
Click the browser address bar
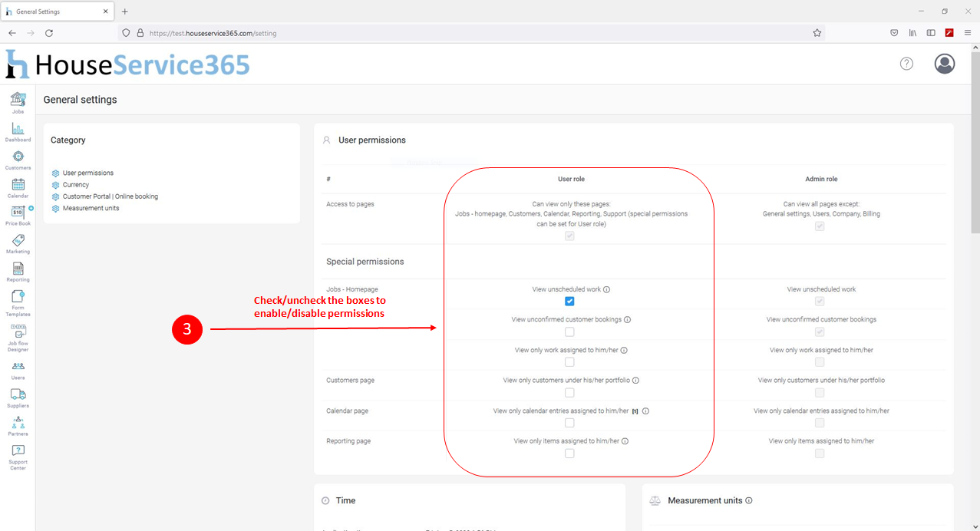pos(472,33)
